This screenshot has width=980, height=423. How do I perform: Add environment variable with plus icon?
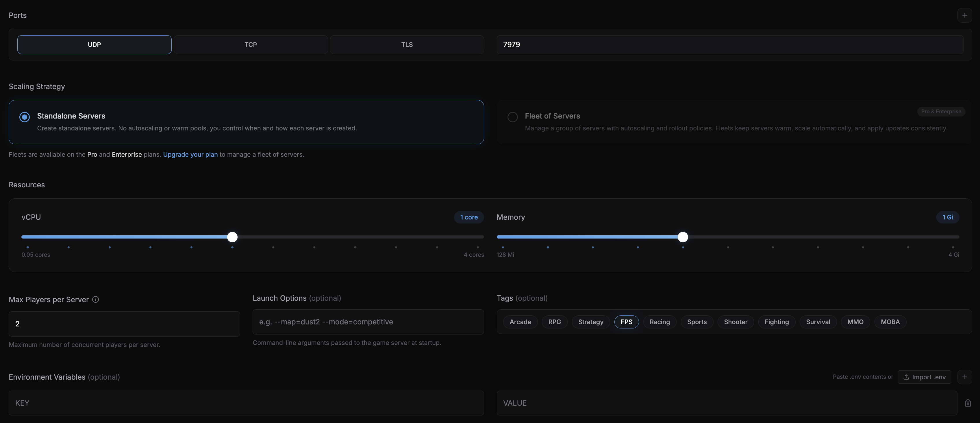coord(964,377)
